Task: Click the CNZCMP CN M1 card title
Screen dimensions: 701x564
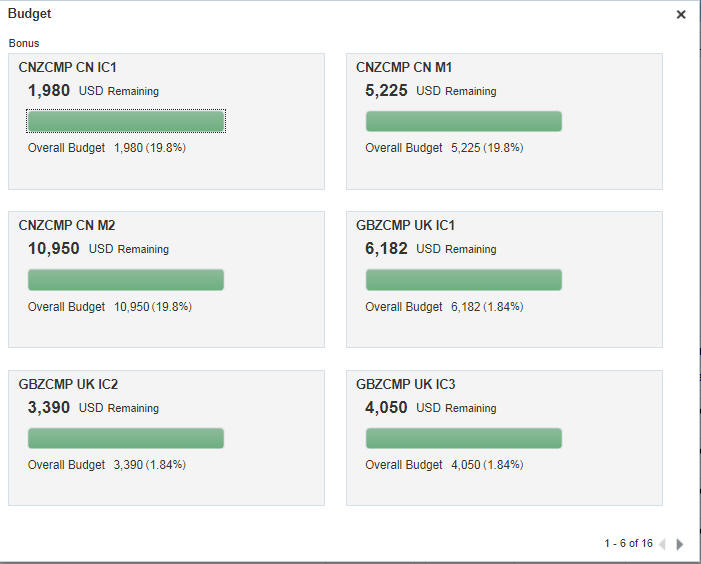Action: click(x=403, y=67)
